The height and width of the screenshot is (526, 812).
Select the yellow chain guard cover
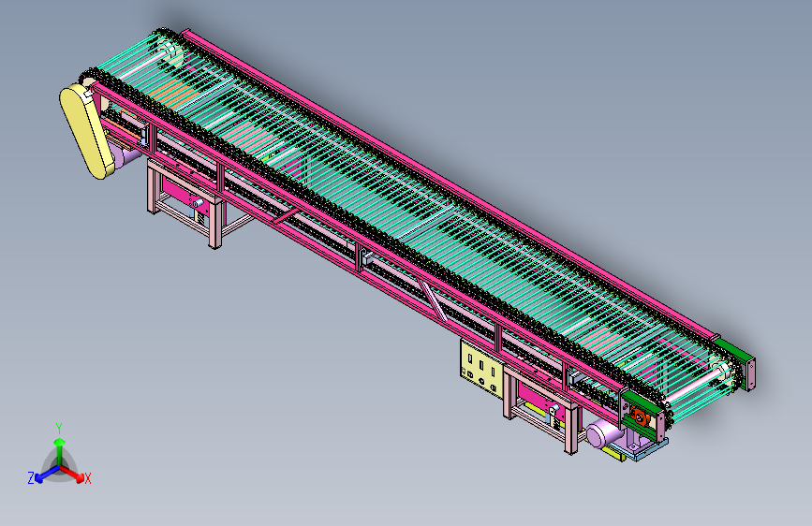(86, 132)
